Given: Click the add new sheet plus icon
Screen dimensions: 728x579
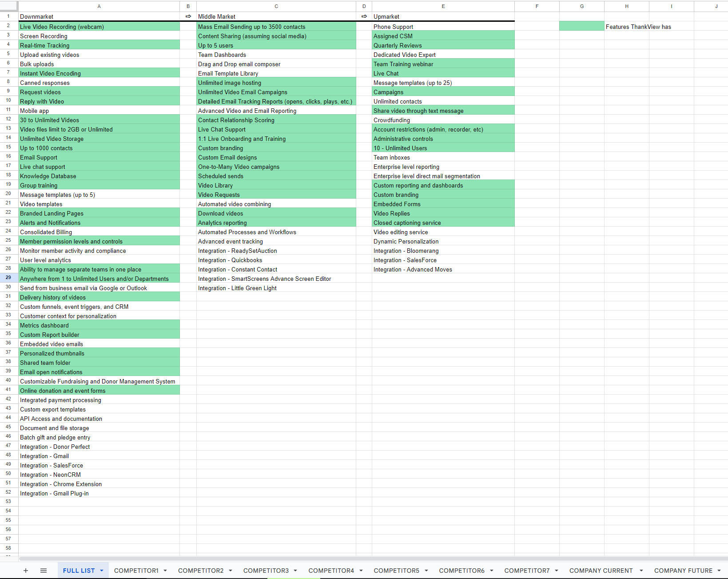Looking at the screenshot, I should coord(26,571).
